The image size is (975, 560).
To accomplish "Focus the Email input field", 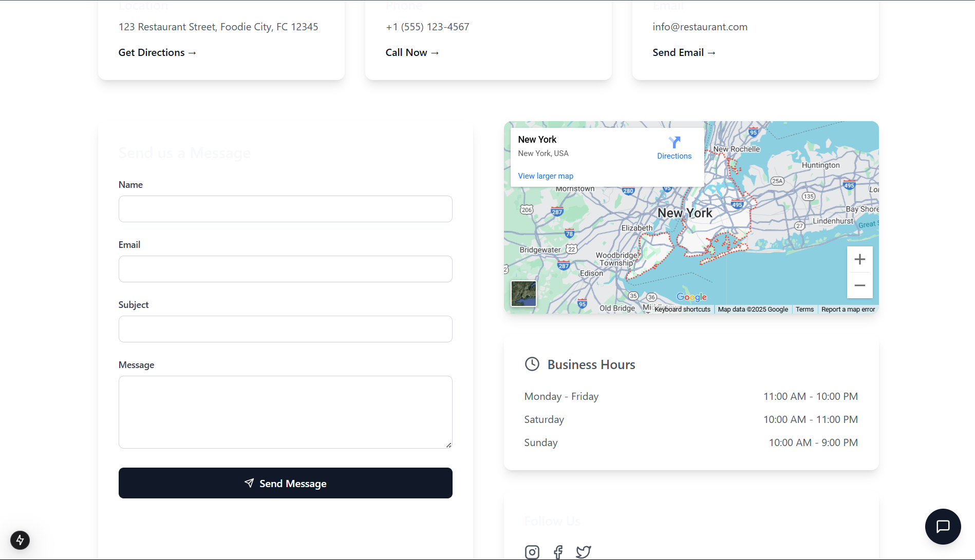I will (x=286, y=269).
